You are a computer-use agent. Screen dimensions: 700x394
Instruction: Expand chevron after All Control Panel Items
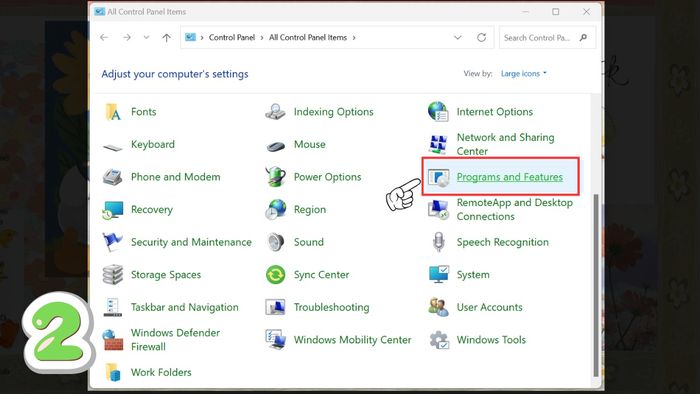point(354,38)
